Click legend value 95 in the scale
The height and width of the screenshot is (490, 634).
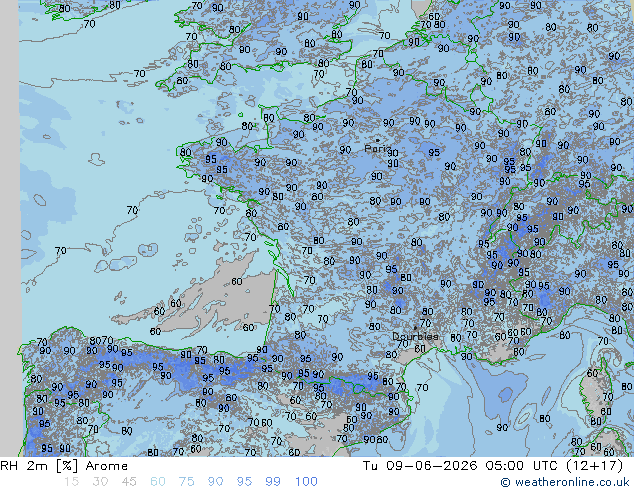click(x=244, y=482)
